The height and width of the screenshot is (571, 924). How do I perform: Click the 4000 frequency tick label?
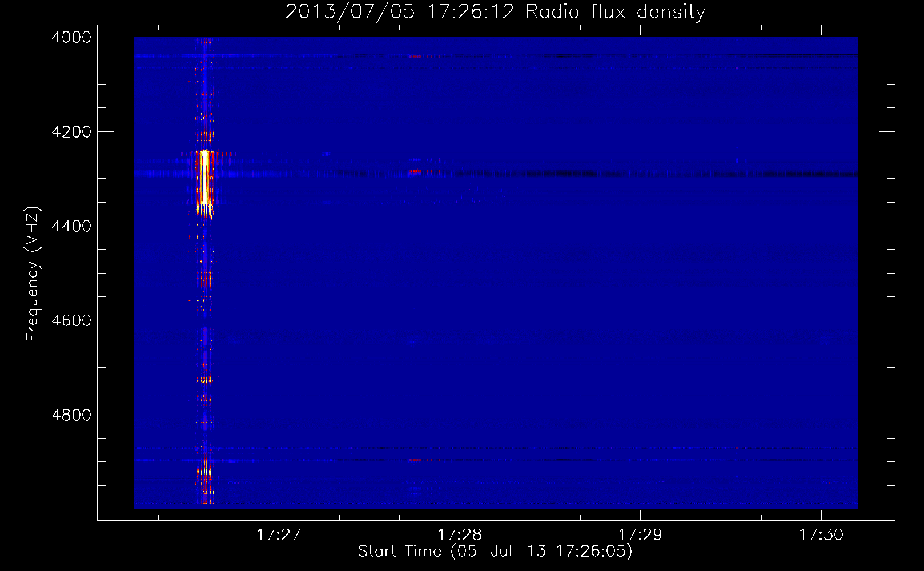[x=71, y=37]
